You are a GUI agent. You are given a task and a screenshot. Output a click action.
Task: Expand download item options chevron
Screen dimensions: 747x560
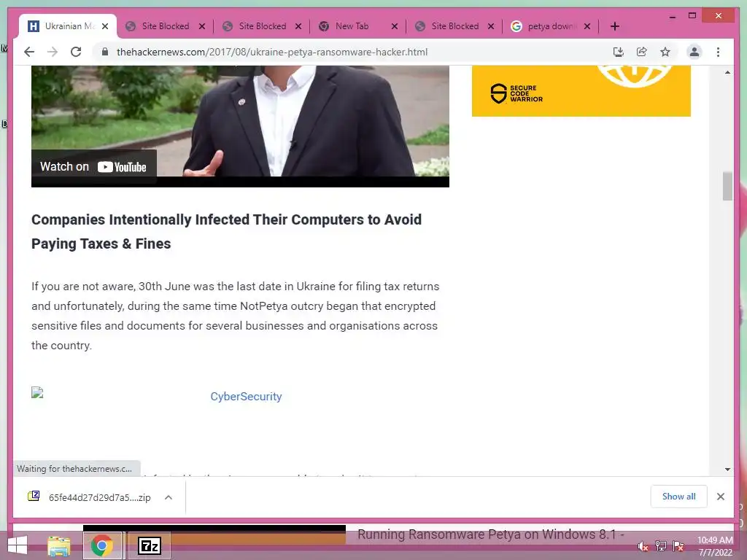click(169, 497)
